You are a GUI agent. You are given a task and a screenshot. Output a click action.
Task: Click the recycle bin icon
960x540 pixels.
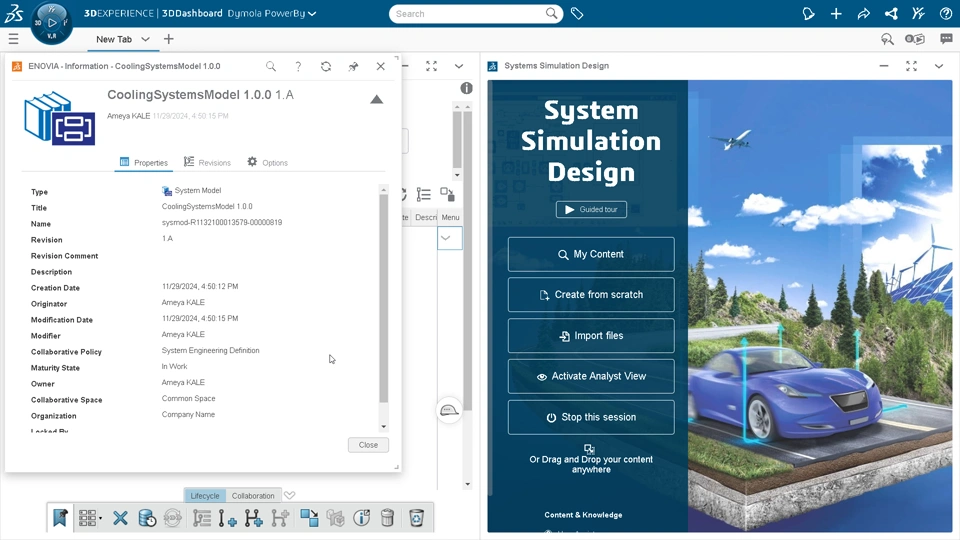[x=416, y=518]
